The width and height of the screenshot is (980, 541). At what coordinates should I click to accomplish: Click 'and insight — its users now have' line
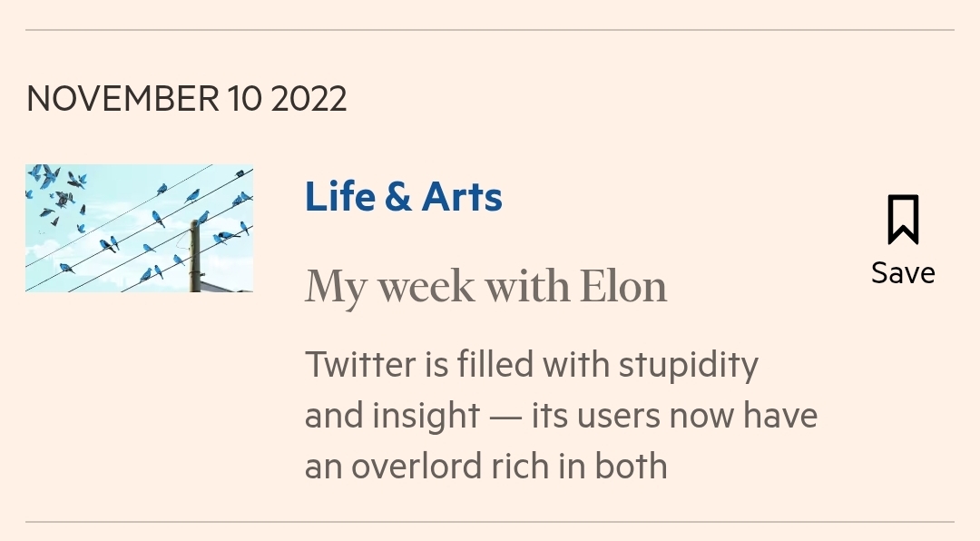(561, 416)
